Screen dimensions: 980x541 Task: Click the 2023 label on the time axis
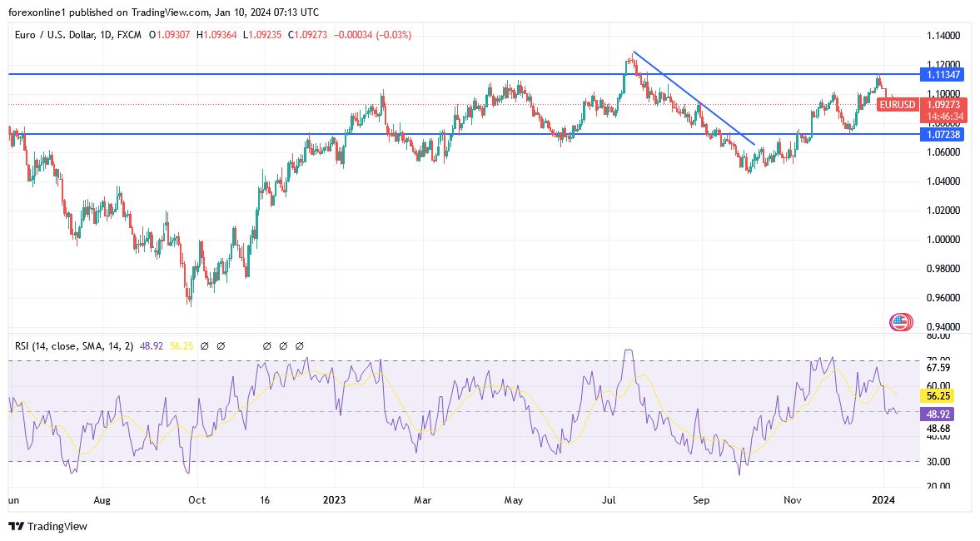333,500
